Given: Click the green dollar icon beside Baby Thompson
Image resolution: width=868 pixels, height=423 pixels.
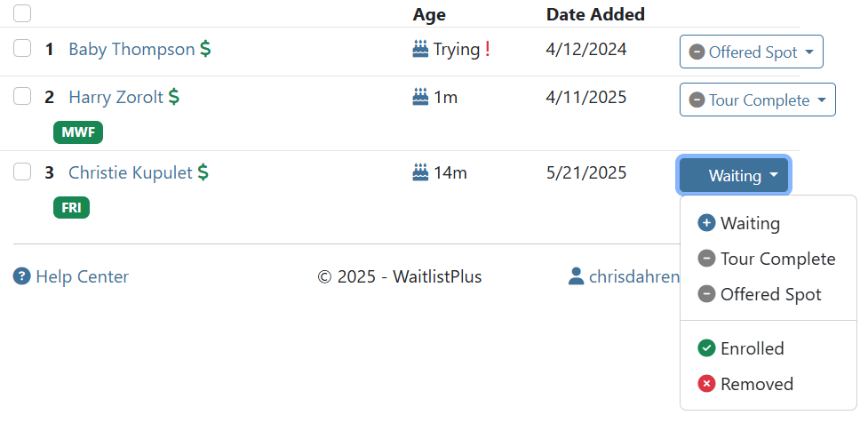Looking at the screenshot, I should (x=205, y=49).
